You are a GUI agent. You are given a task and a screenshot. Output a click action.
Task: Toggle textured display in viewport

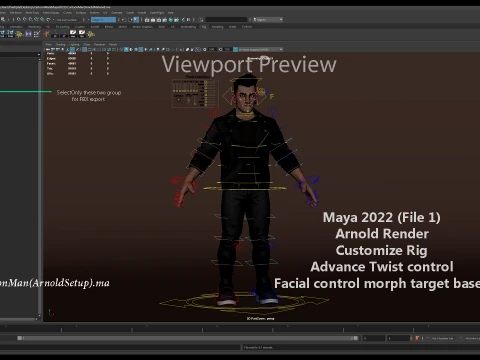pos(141,49)
